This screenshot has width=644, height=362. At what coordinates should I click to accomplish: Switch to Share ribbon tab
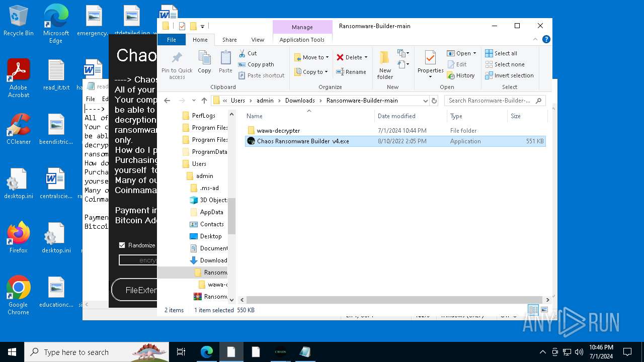coord(229,40)
